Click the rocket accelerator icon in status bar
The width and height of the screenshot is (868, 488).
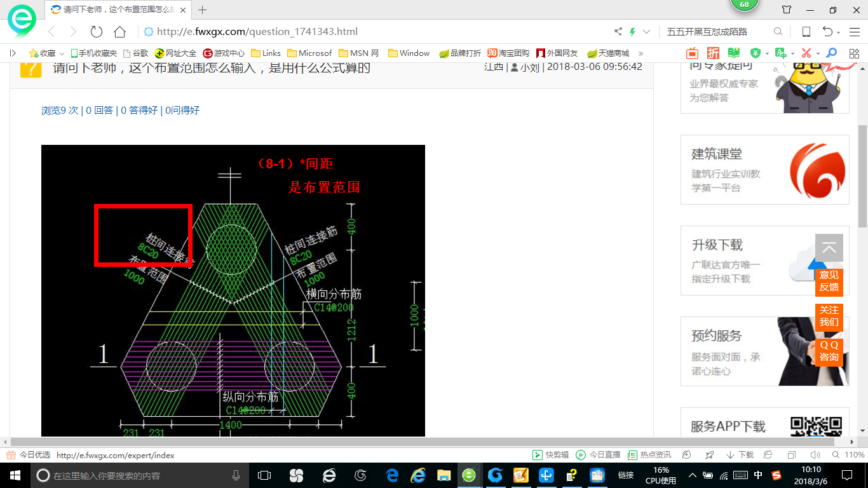[710, 455]
